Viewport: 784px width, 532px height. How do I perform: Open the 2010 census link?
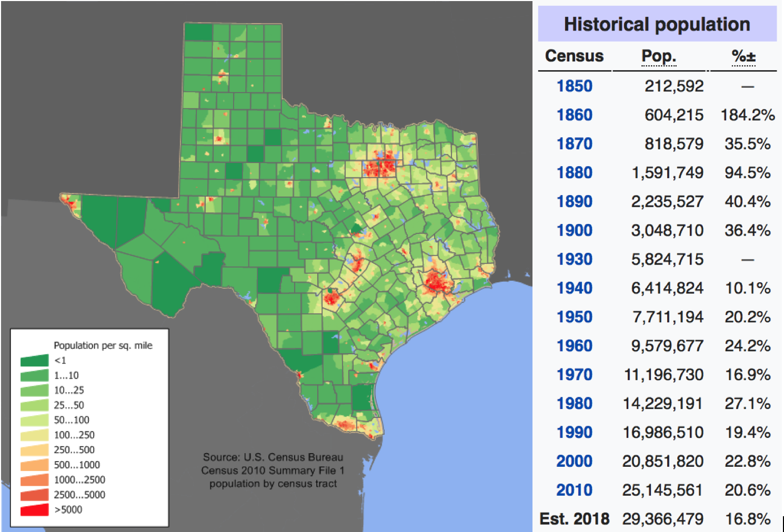pyautogui.click(x=574, y=491)
